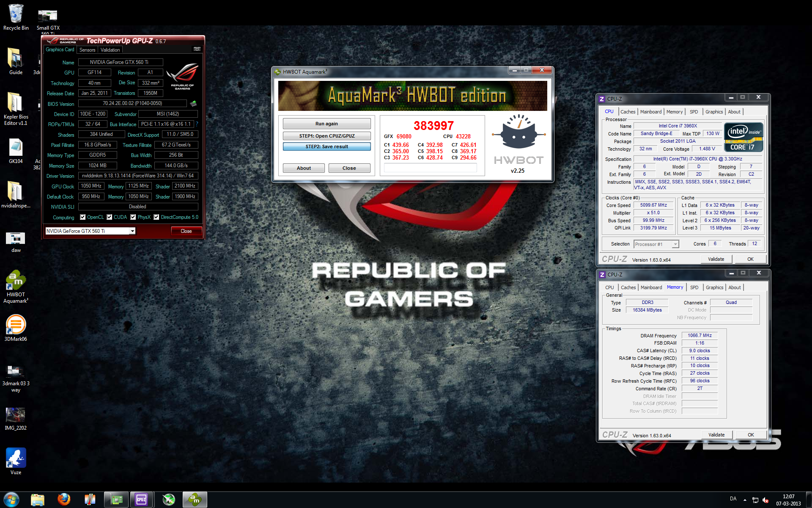Toggle the OpenCL checkbox in GPU-Z
This screenshot has width=812, height=508.
(x=83, y=217)
